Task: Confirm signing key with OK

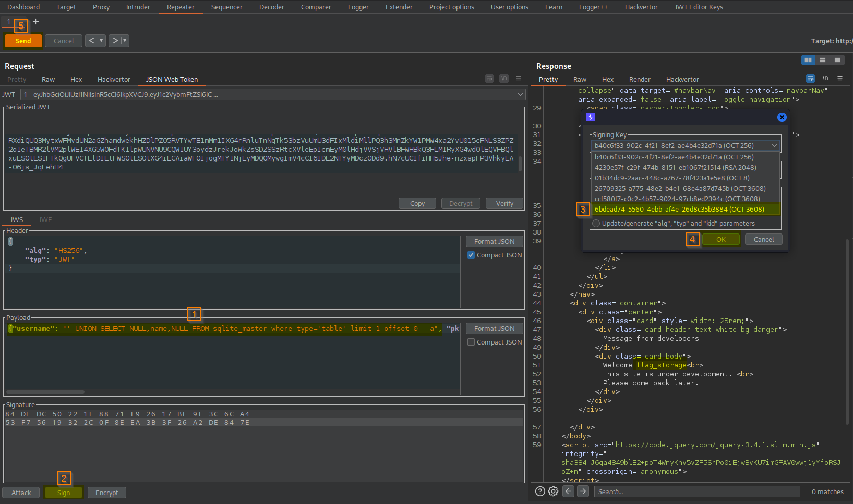Action: click(x=721, y=239)
